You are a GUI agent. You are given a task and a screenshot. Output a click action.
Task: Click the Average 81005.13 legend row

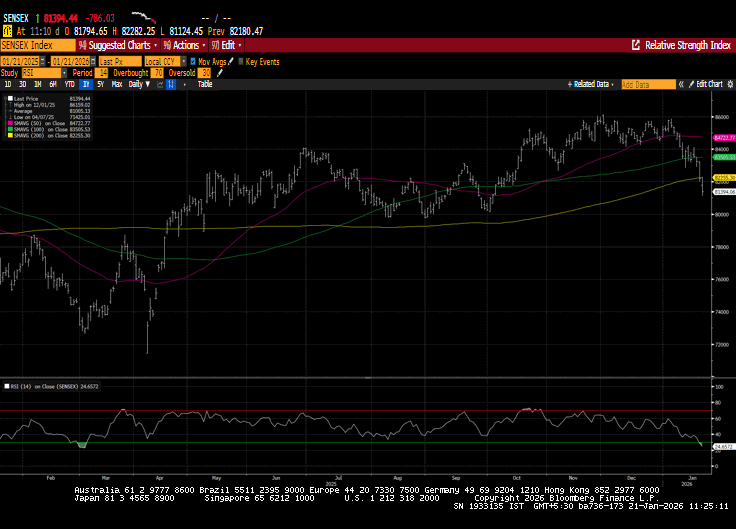coord(49,111)
